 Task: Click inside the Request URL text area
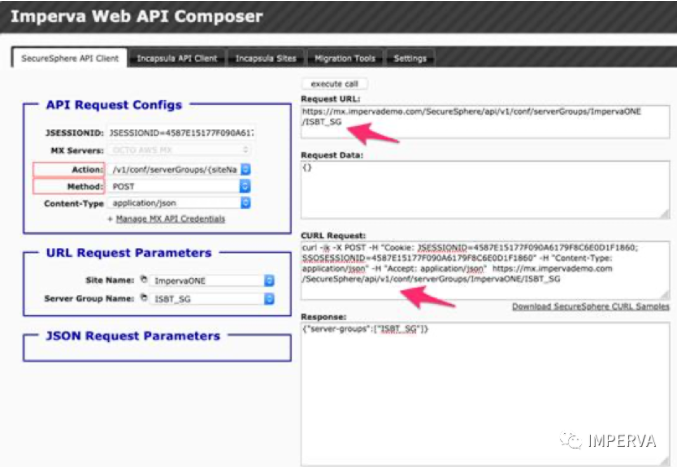[485, 120]
